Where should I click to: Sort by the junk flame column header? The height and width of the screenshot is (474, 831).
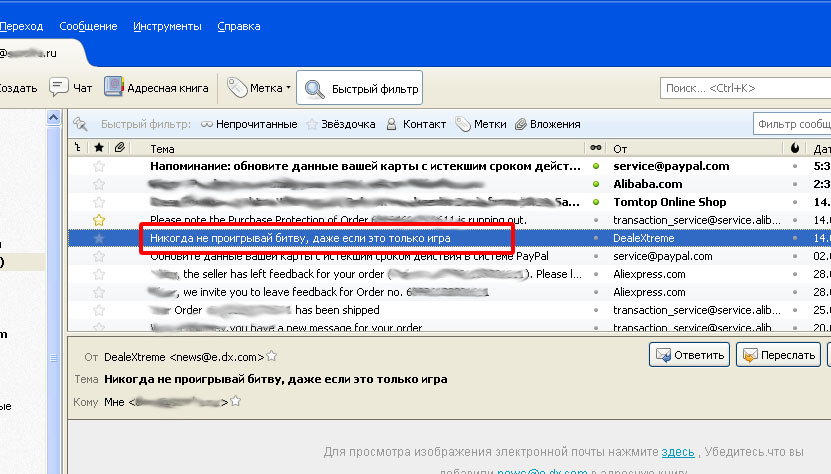794,148
